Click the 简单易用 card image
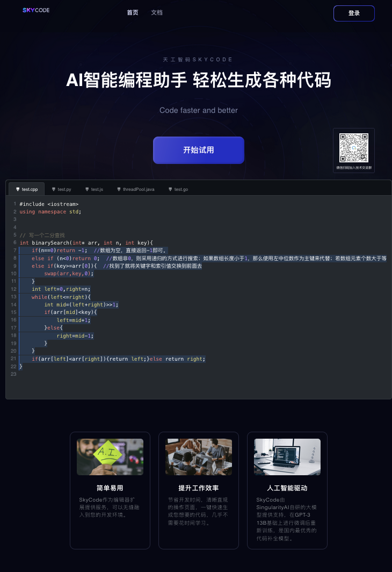The image size is (392, 572). pyautogui.click(x=110, y=457)
